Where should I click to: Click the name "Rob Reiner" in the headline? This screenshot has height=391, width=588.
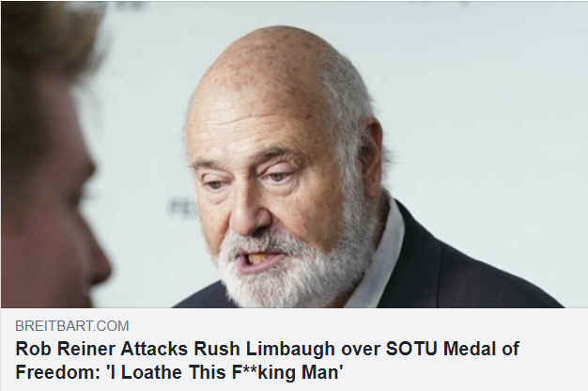pyautogui.click(x=65, y=349)
